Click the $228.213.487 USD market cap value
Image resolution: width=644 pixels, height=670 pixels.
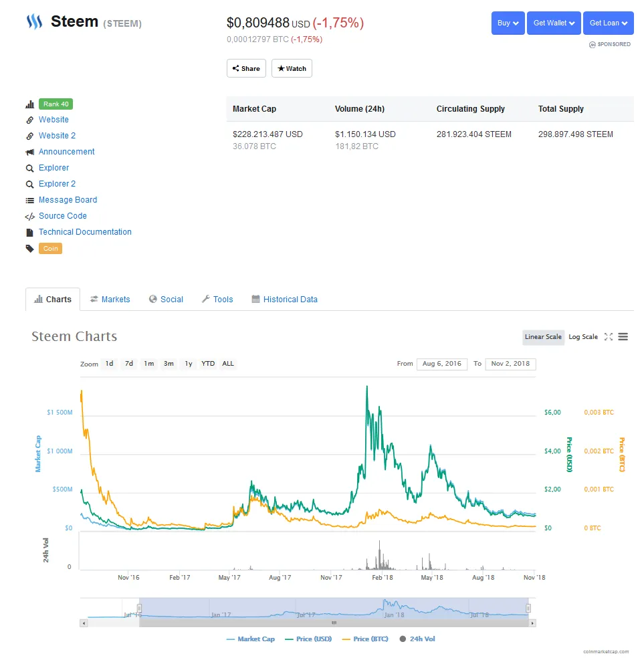(x=267, y=134)
